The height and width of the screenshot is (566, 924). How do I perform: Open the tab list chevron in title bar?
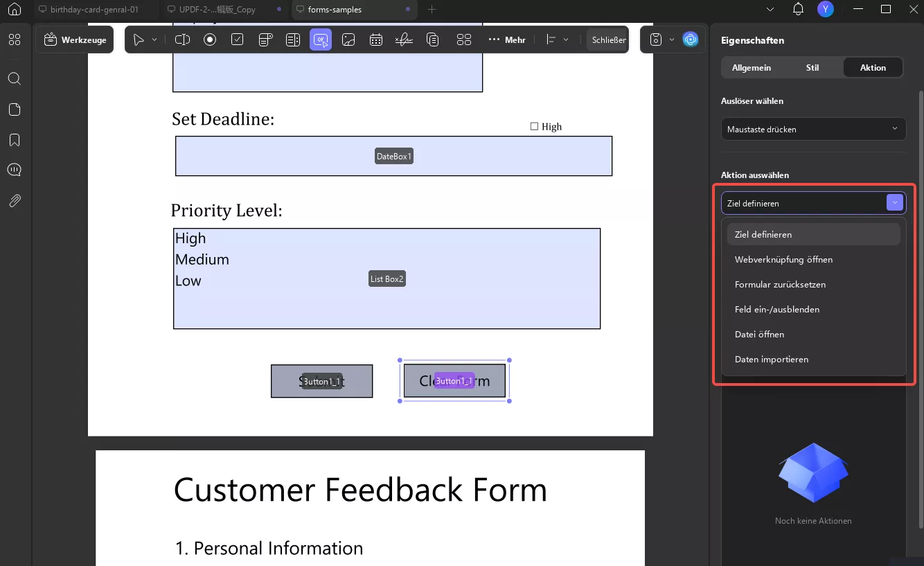(x=771, y=9)
